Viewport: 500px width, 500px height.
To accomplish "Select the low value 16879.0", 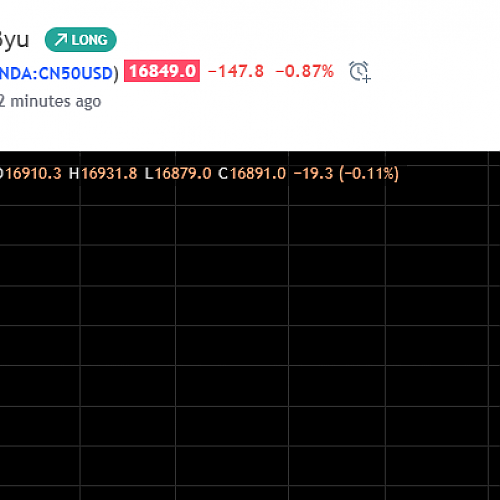I will pos(183,174).
